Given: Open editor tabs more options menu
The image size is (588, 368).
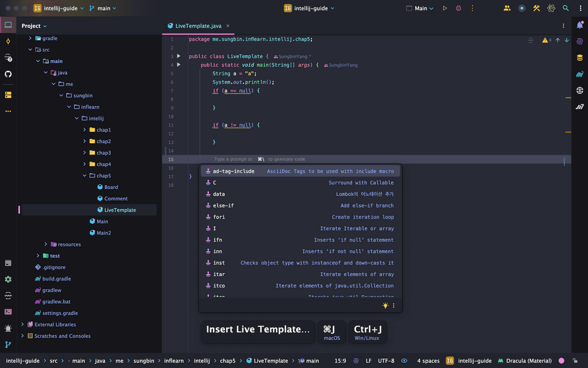Looking at the screenshot, I should point(563,26).
